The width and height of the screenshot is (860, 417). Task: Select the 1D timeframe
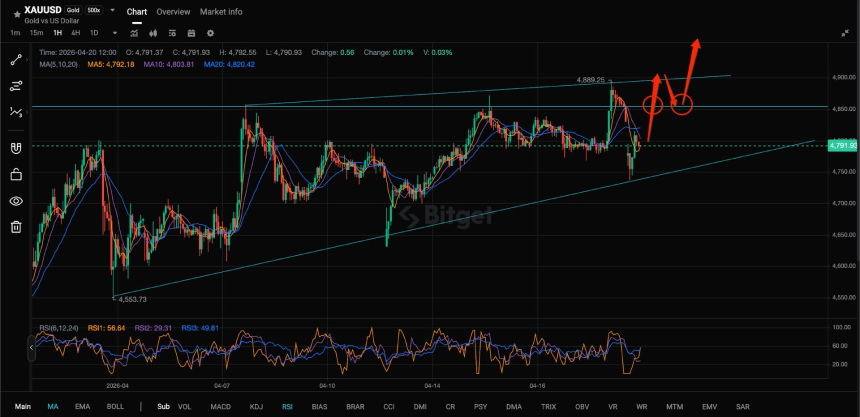[x=94, y=33]
